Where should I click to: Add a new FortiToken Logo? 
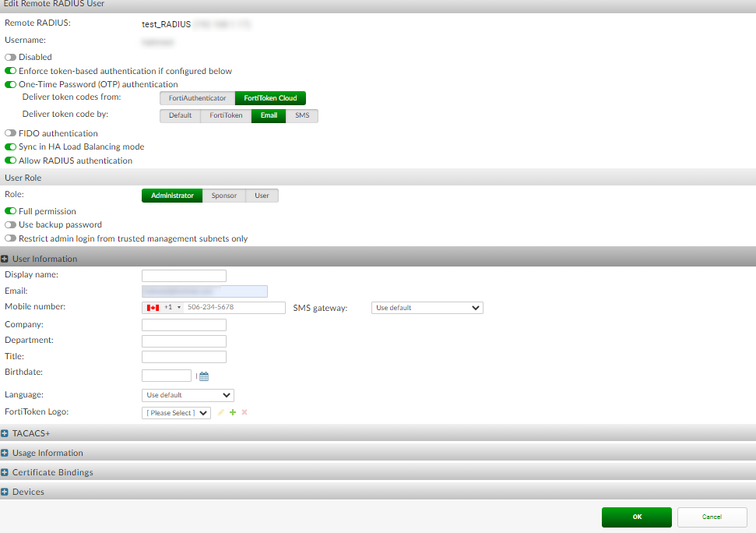(x=232, y=412)
